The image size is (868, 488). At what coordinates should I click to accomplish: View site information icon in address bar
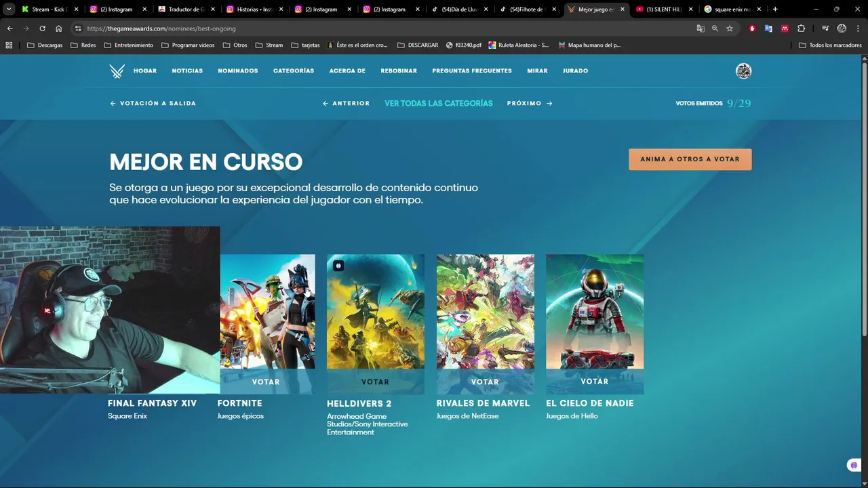pos(78,28)
